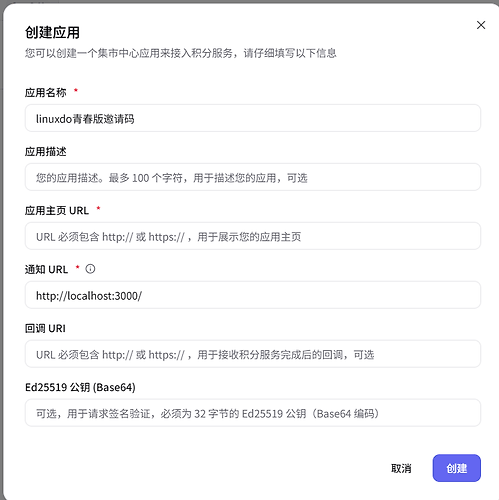The width and height of the screenshot is (499, 500).
Task: Click the info icon next to 通知 URL
Action: [x=90, y=269]
